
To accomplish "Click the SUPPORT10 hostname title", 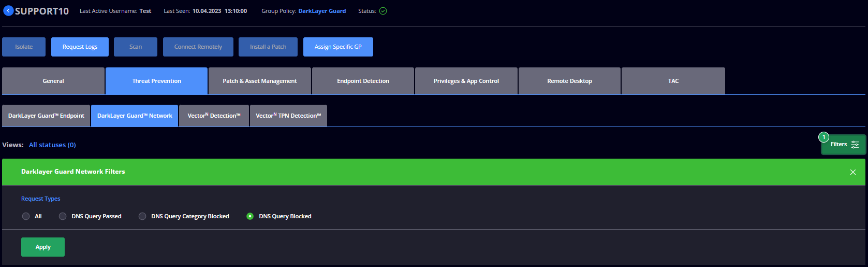I will 42,11.
